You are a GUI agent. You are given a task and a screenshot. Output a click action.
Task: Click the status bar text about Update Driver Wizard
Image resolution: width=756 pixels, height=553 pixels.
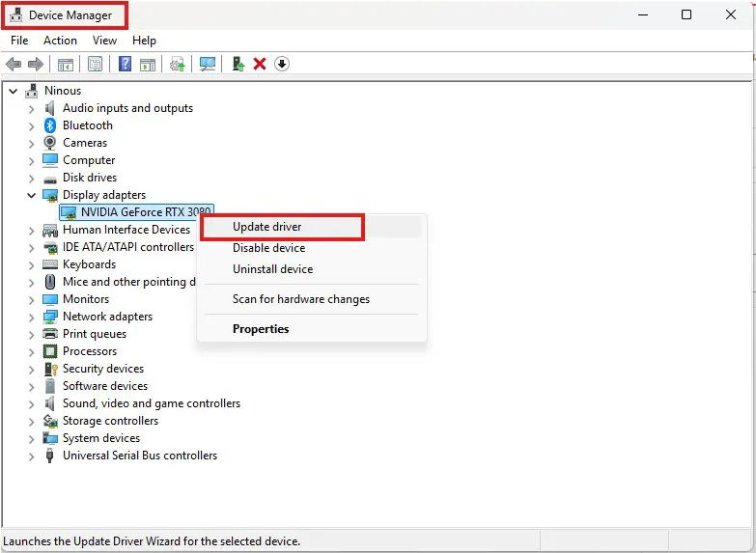152,541
